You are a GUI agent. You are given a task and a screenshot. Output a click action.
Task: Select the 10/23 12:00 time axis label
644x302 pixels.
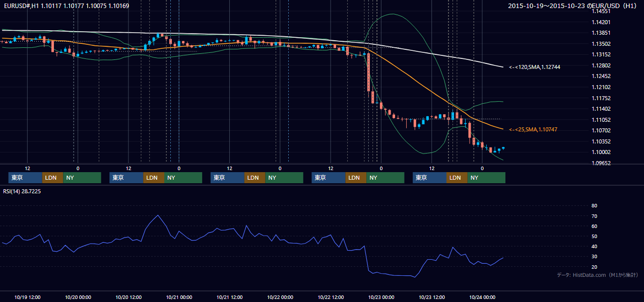432,297
